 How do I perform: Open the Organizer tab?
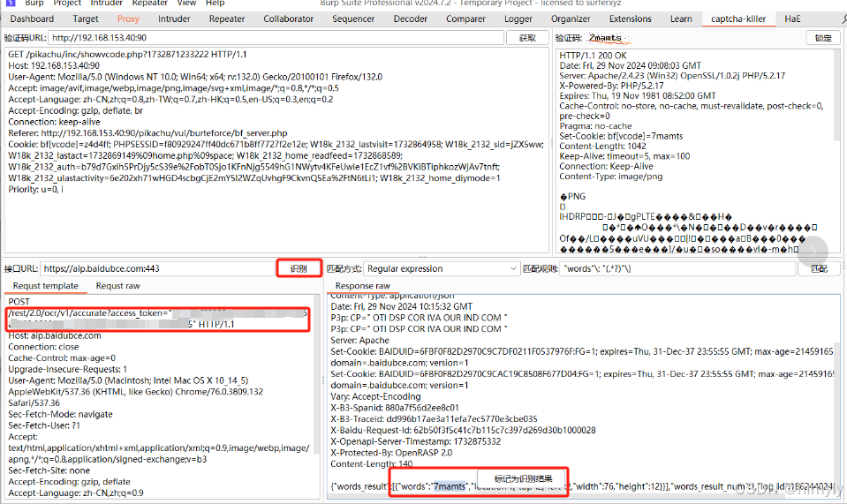point(571,19)
